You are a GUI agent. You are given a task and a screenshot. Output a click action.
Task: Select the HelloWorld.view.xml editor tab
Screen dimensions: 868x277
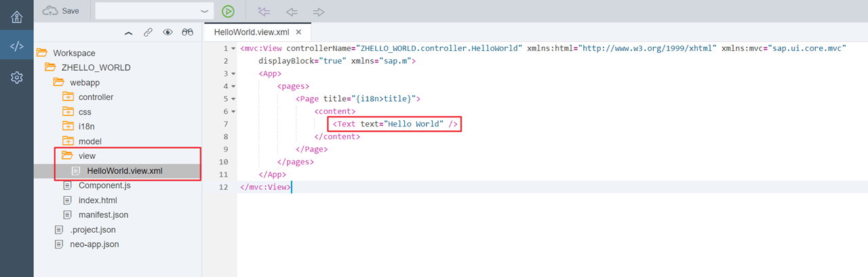click(x=252, y=32)
